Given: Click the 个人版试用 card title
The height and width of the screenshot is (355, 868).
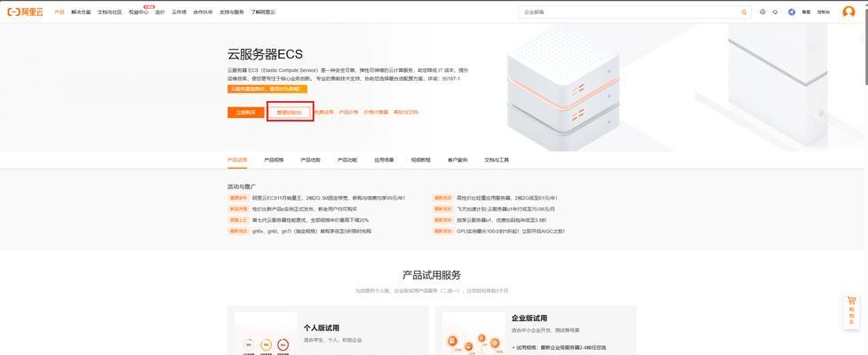Looking at the screenshot, I should click(322, 327).
